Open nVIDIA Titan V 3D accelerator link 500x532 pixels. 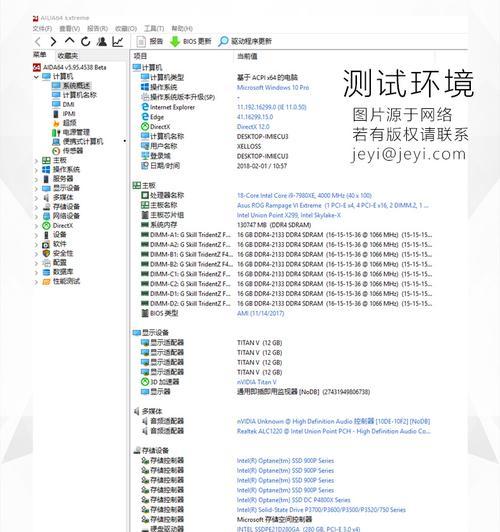[257, 382]
